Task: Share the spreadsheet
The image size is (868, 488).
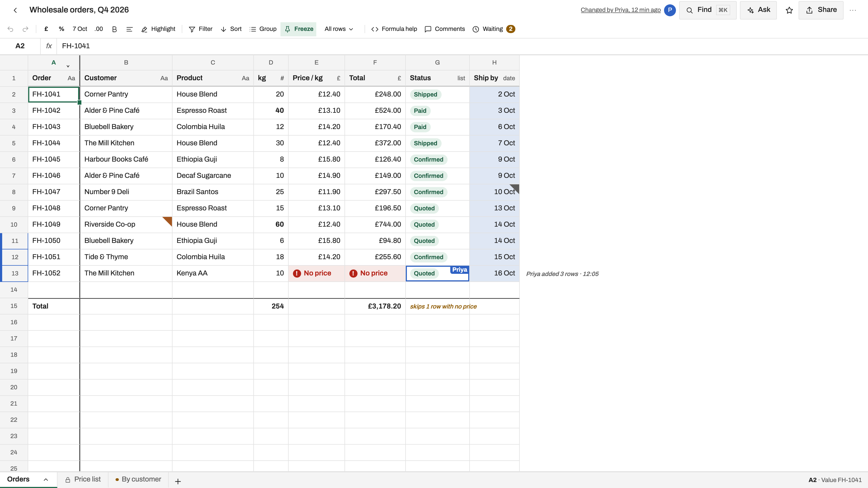Action: click(x=821, y=10)
